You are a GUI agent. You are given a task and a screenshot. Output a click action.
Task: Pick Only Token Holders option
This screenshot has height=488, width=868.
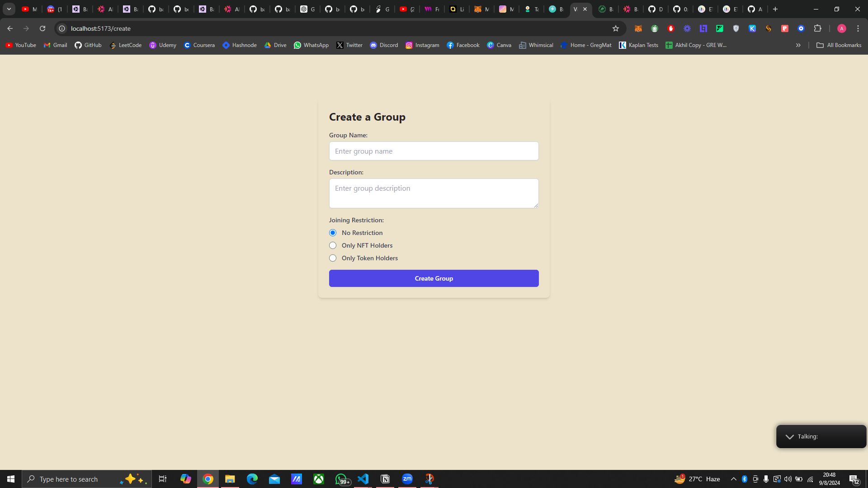coord(333,258)
